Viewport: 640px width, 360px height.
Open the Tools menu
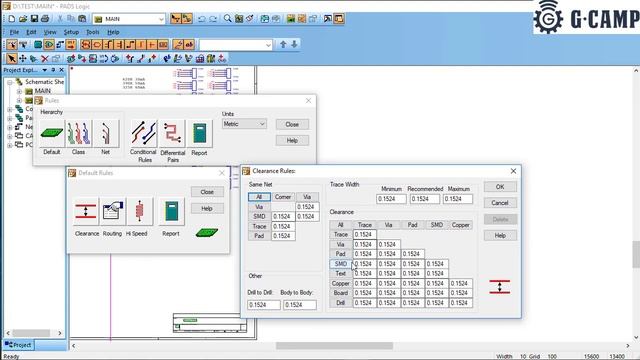click(93, 32)
